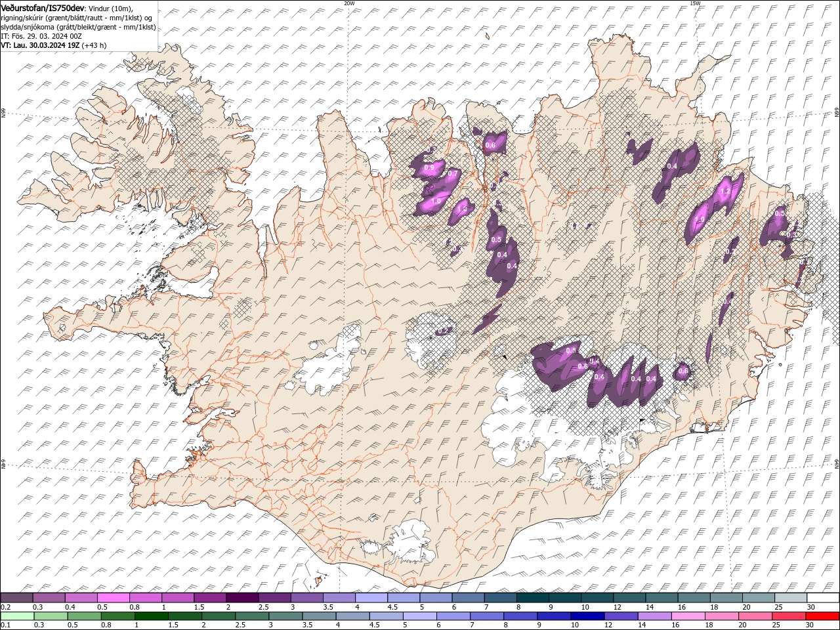
Task: Pick the light pink swatch labeled 16
Action: tap(688, 616)
